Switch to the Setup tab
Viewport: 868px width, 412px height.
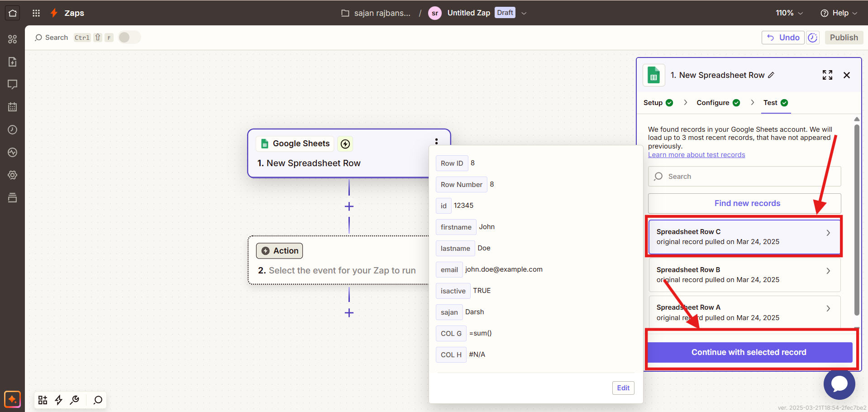(x=658, y=103)
